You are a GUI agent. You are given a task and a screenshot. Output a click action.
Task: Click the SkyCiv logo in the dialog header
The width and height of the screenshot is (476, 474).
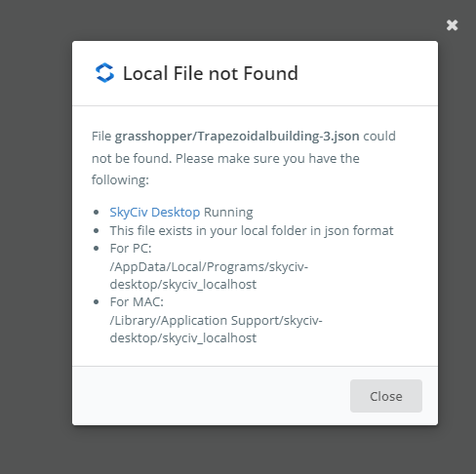click(104, 72)
